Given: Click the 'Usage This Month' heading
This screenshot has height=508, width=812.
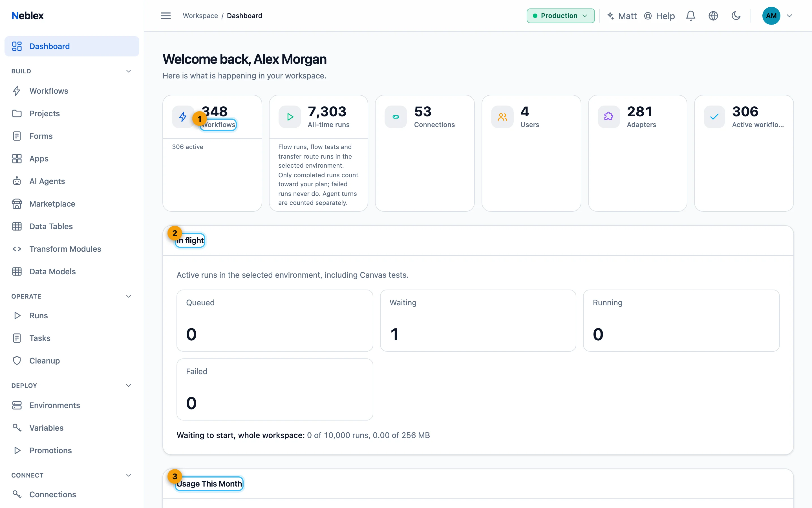Looking at the screenshot, I should (209, 484).
